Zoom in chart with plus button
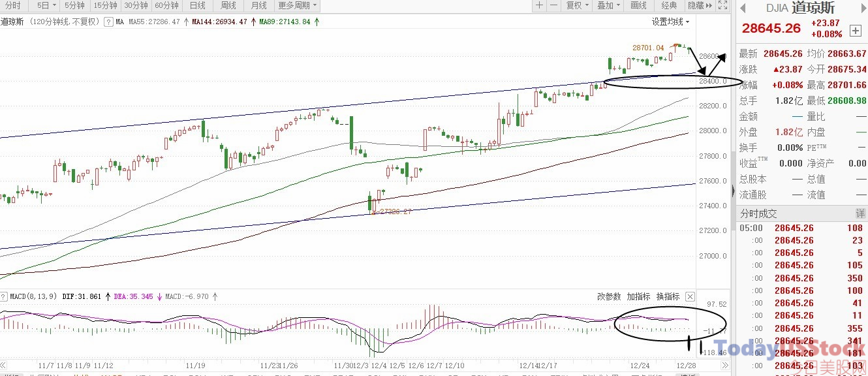868x376 pixels. click(x=539, y=5)
